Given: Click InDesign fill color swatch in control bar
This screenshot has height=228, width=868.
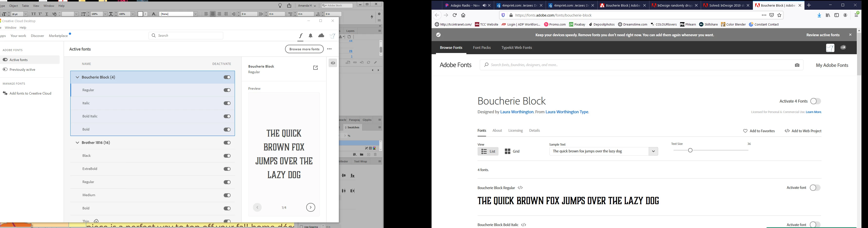Looking at the screenshot, I should [x=140, y=14].
